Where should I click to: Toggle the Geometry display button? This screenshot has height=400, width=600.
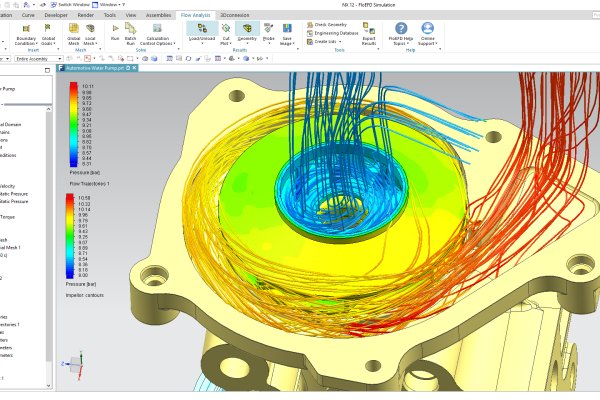245,31
